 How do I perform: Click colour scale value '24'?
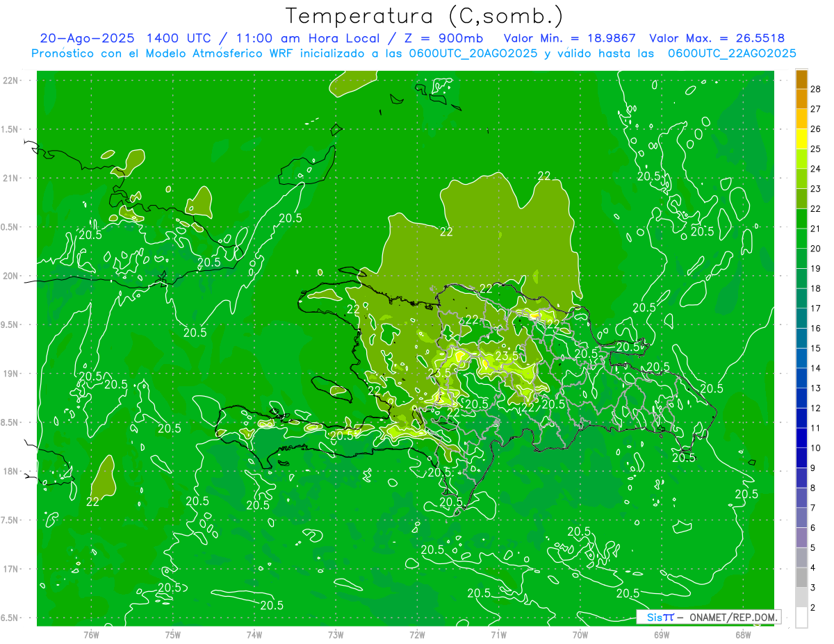click(x=815, y=169)
